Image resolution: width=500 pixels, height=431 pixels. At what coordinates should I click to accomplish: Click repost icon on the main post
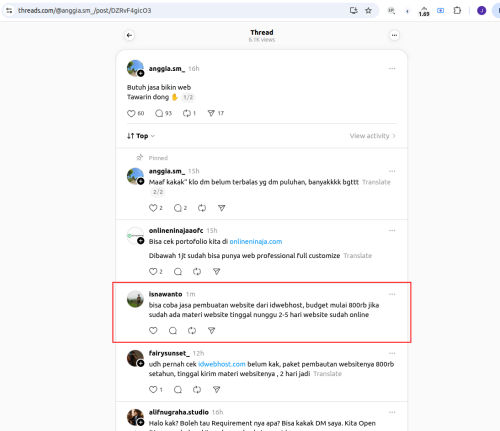(187, 113)
